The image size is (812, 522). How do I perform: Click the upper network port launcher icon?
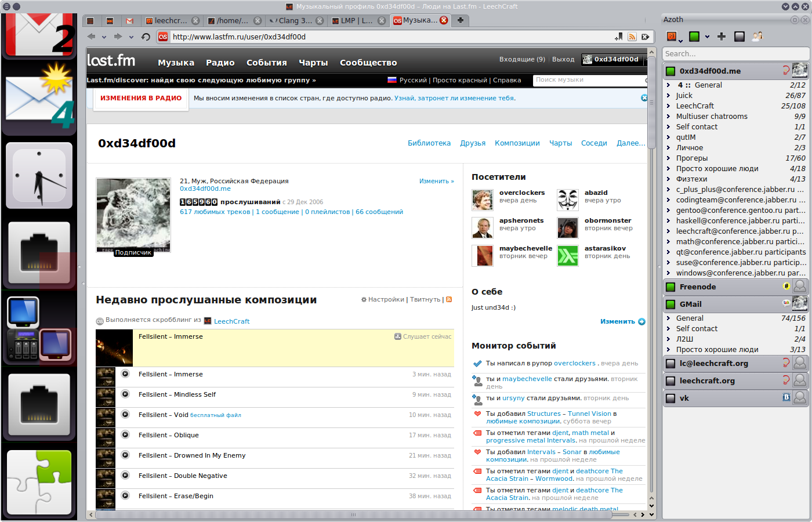click(39, 254)
